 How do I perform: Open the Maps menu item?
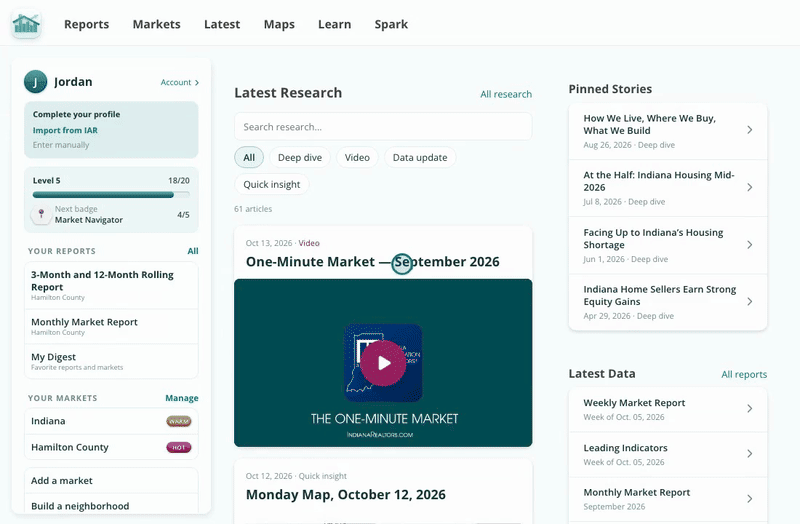point(279,24)
